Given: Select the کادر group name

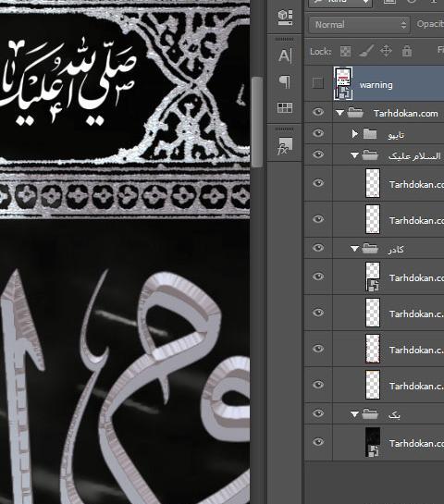Looking at the screenshot, I should pyautogui.click(x=396, y=250).
